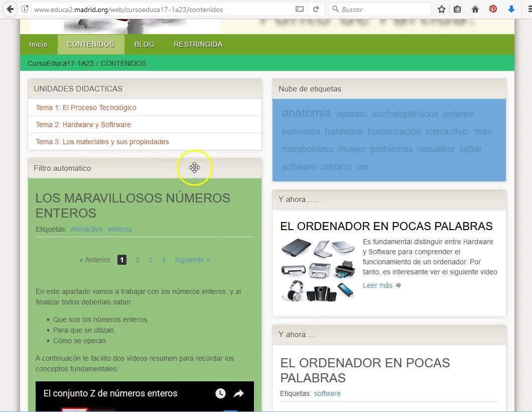Click the software tag in the tag cloud
The height and width of the screenshot is (412, 532).
(x=299, y=167)
